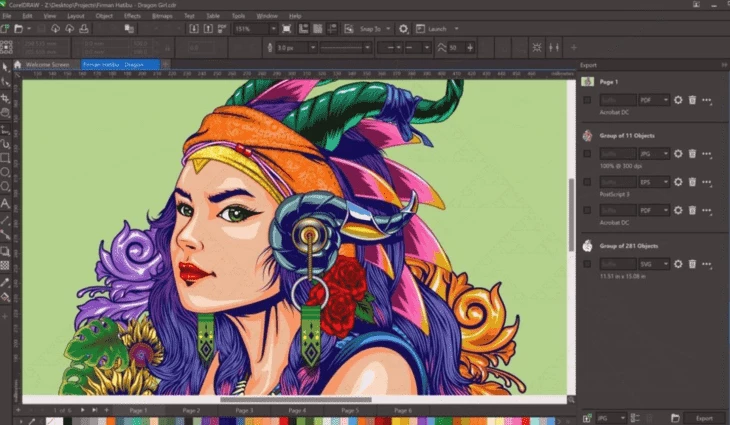Screen dimensions: 730x425
Task: Switch to the Welcome Screen tab
Action: click(x=47, y=65)
